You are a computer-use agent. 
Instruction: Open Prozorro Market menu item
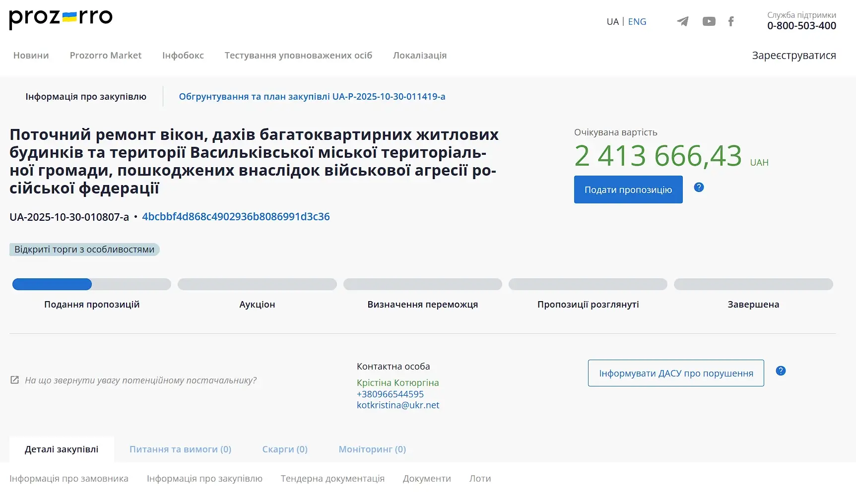tap(106, 56)
